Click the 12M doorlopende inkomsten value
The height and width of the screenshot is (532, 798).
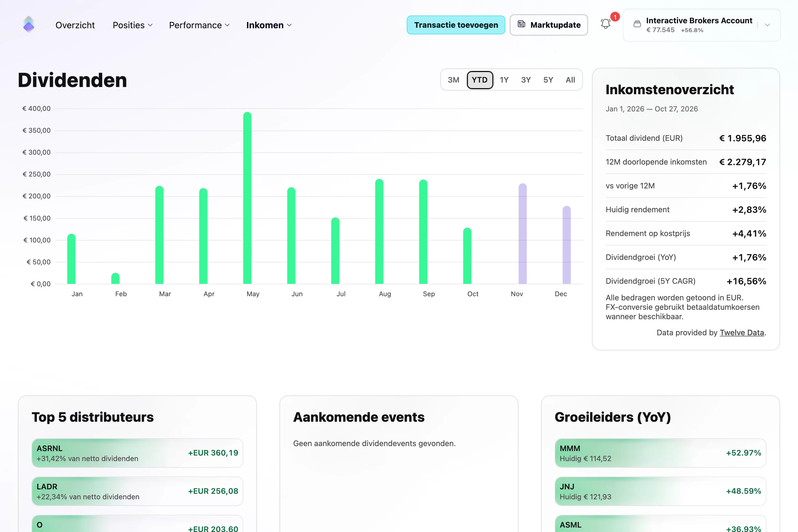click(742, 162)
